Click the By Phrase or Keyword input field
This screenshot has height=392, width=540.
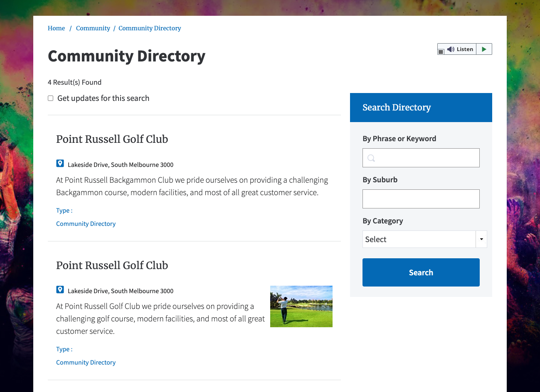coord(421,158)
